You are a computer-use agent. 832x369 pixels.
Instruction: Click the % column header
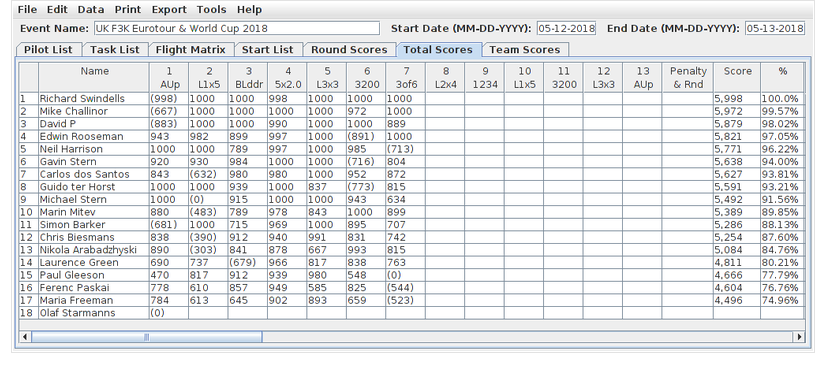click(x=782, y=78)
